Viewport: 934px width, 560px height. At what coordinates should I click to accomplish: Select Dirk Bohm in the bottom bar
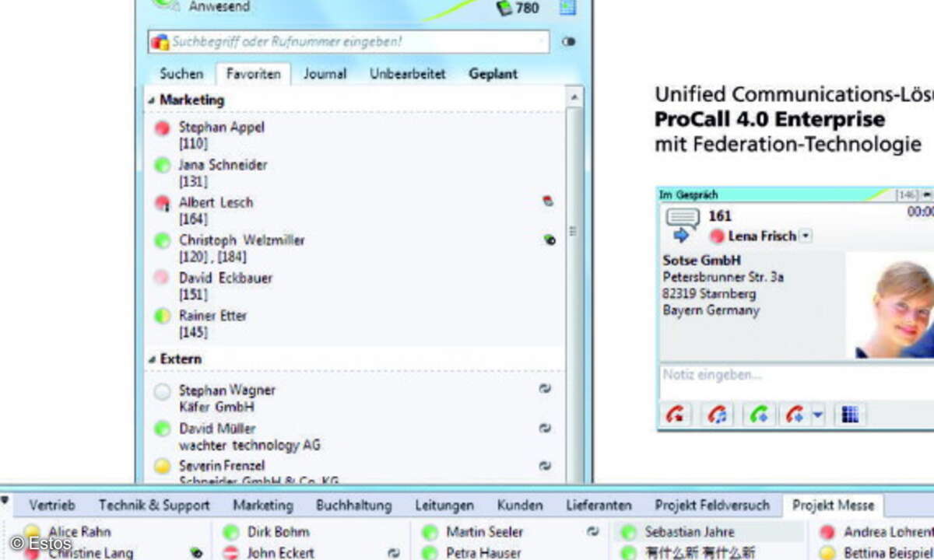pos(279,533)
